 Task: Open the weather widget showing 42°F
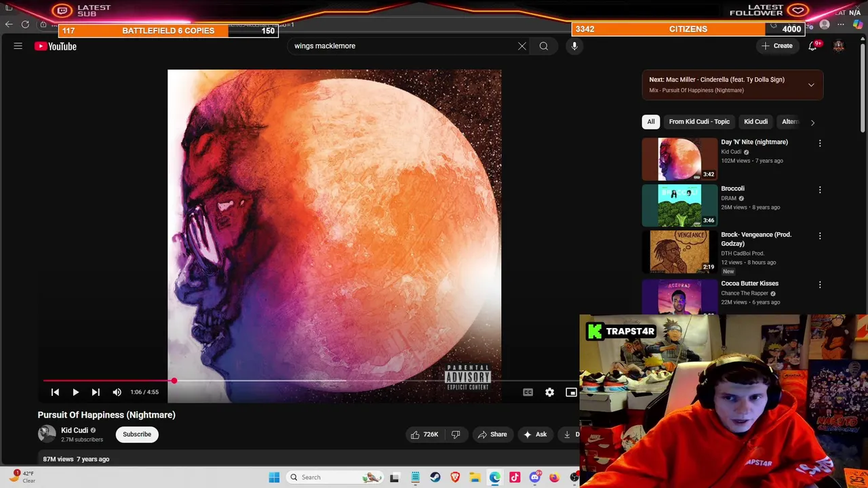pyautogui.click(x=22, y=476)
